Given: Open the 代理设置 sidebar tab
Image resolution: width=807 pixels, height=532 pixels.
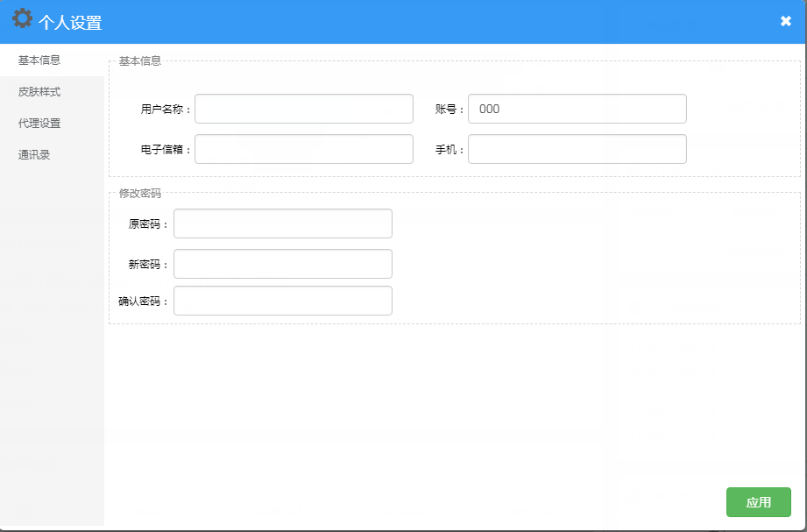Looking at the screenshot, I should pos(39,124).
